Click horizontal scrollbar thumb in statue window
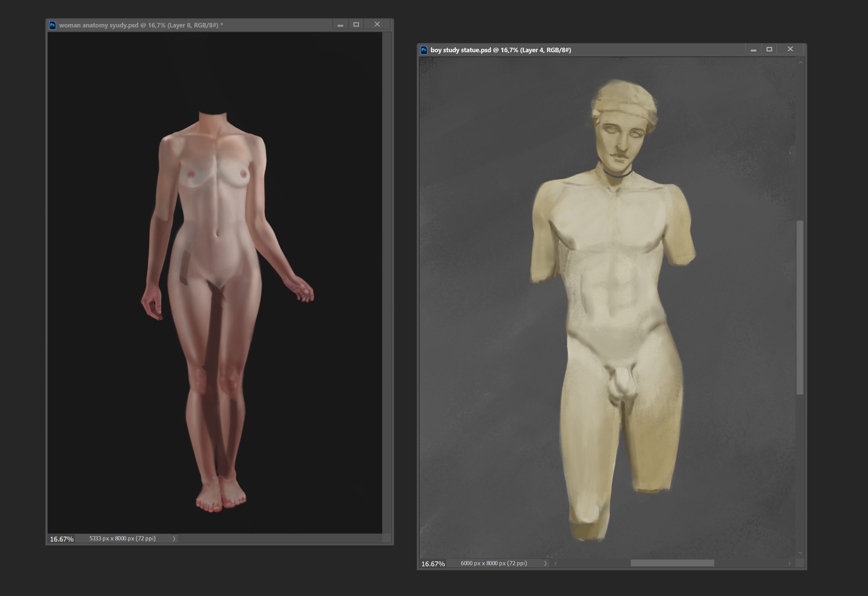This screenshot has width=868, height=596. (x=672, y=563)
